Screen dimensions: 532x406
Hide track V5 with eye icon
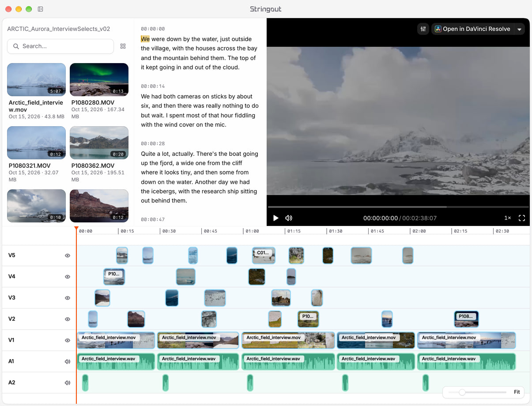click(68, 256)
